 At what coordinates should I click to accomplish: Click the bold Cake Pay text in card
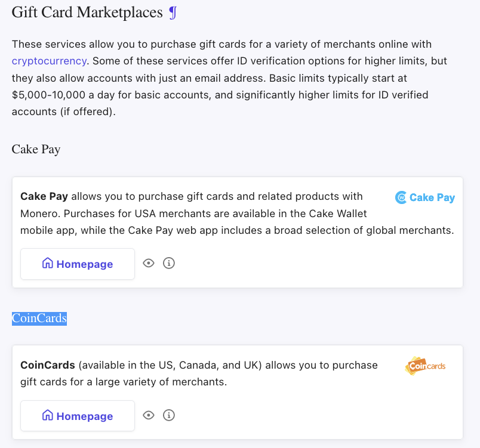coord(44,196)
